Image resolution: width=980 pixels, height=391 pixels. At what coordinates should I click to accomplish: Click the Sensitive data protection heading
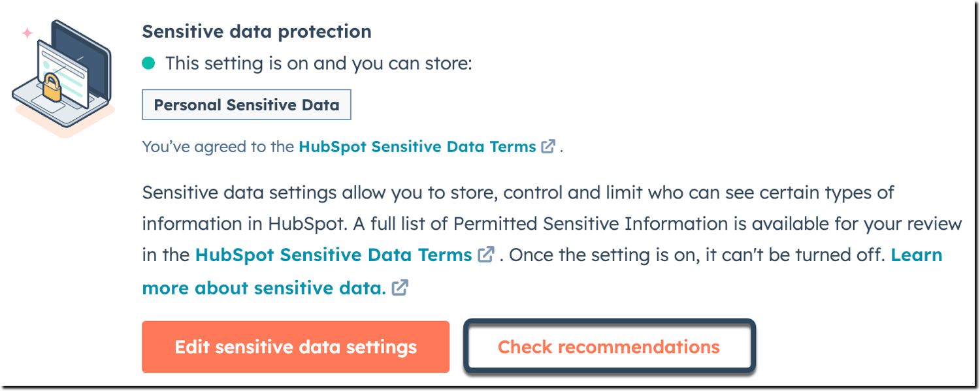[256, 31]
